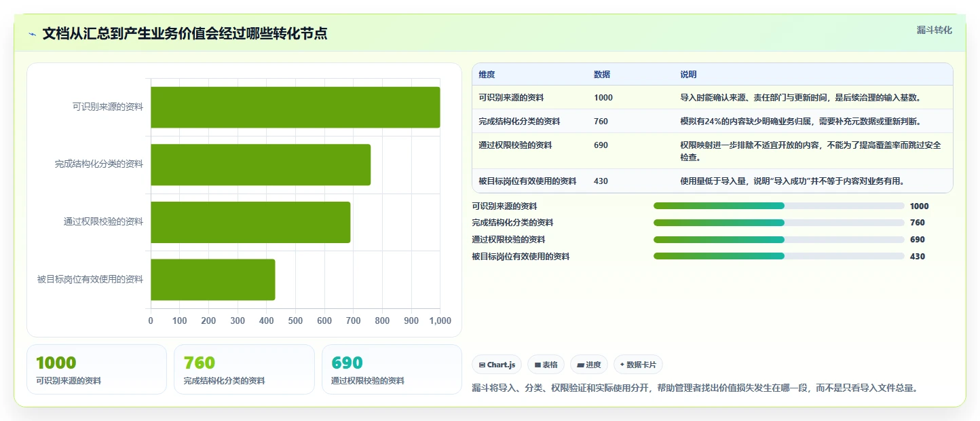Click the y-axis label 通过权限校验的资料

click(x=104, y=221)
